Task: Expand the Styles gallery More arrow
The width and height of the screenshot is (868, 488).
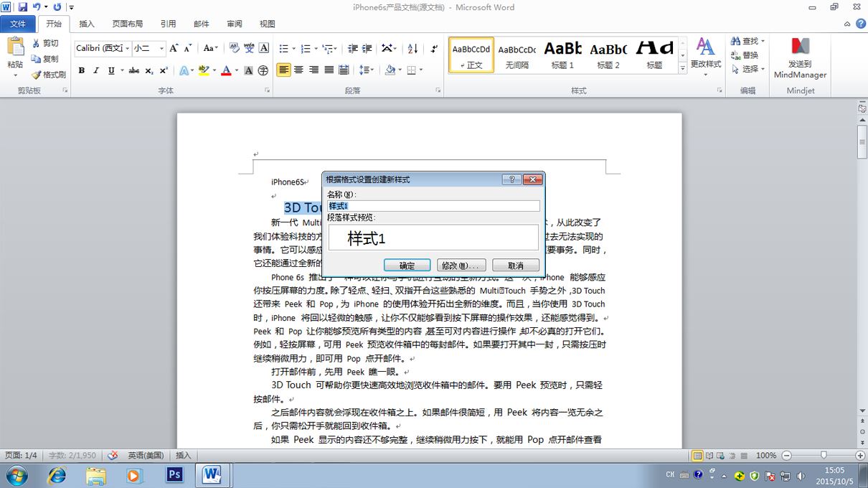Action: [x=682, y=67]
